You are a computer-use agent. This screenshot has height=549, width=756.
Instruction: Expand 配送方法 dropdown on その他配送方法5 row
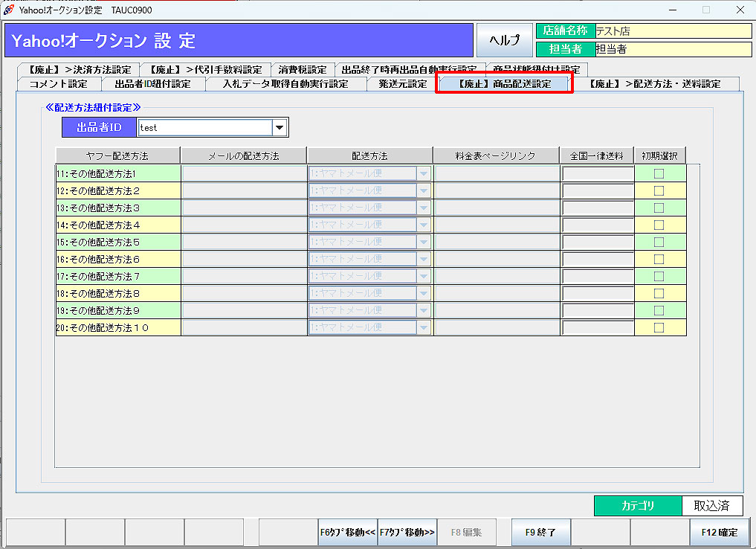pyautogui.click(x=424, y=241)
